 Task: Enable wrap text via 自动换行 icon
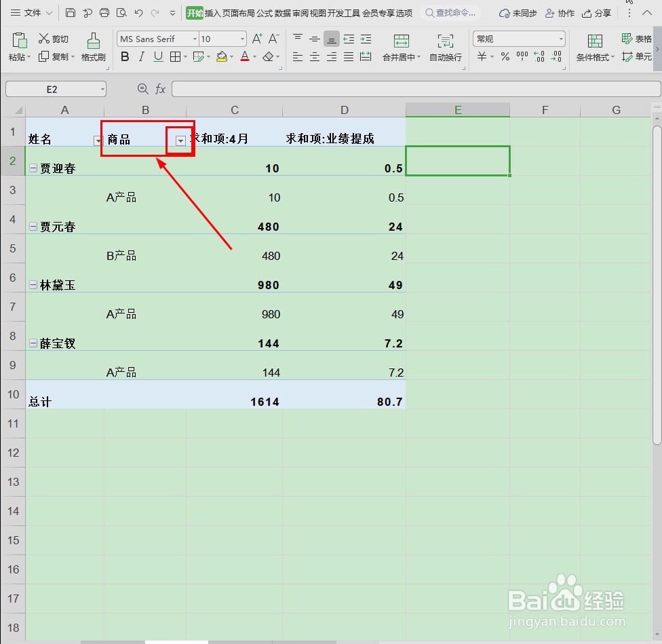click(x=444, y=48)
